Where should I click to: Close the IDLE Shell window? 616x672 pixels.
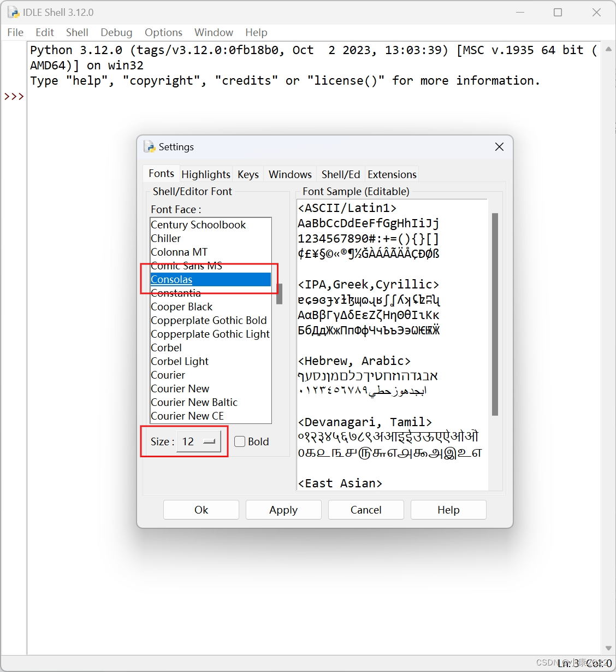click(596, 12)
